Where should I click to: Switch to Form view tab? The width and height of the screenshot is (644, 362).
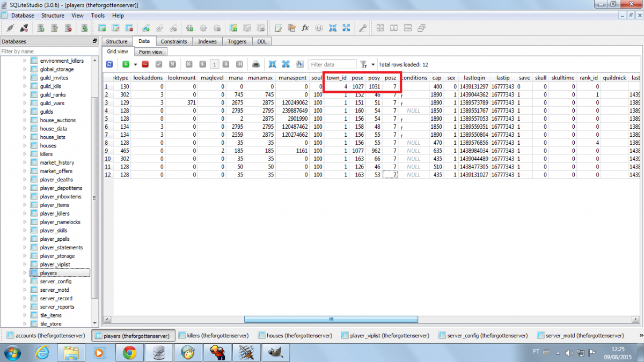(x=150, y=51)
